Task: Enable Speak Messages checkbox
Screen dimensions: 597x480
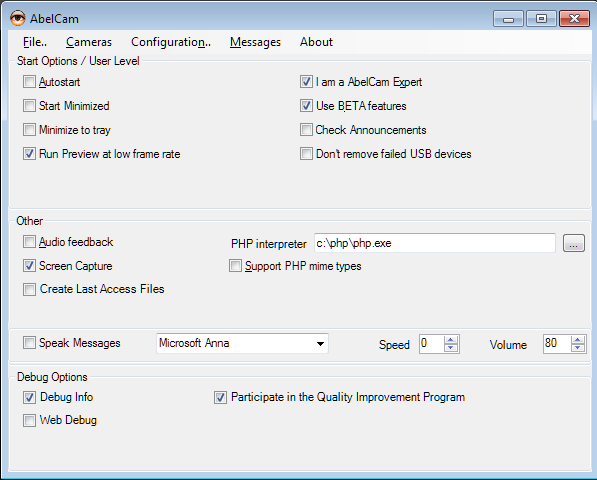Action: [29, 343]
